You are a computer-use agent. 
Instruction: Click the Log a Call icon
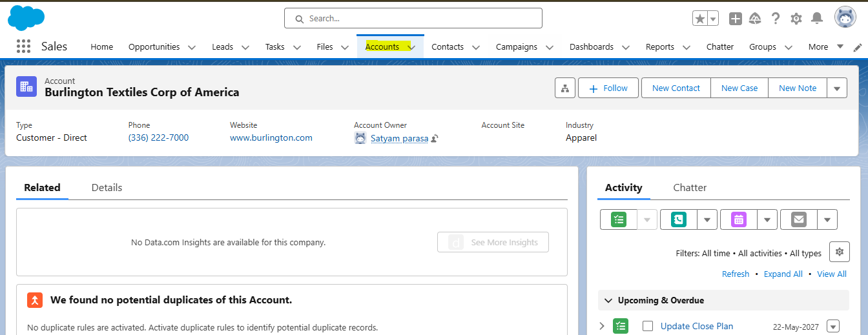click(x=679, y=219)
